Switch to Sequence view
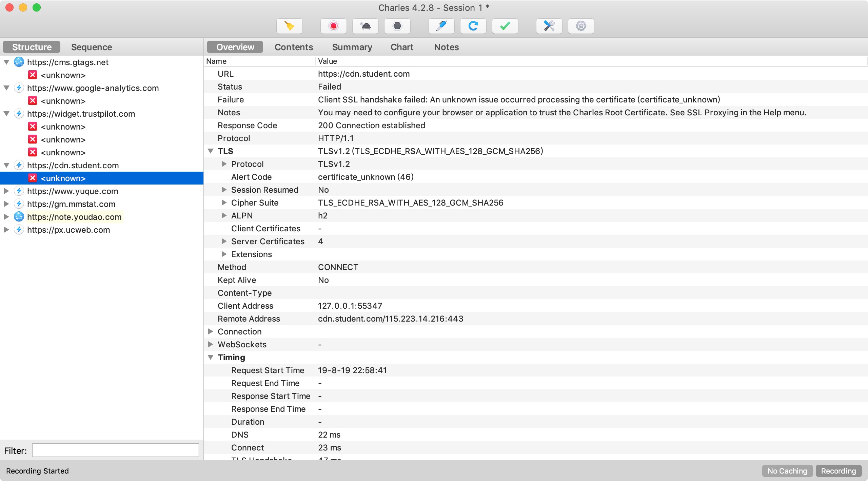 coord(92,47)
